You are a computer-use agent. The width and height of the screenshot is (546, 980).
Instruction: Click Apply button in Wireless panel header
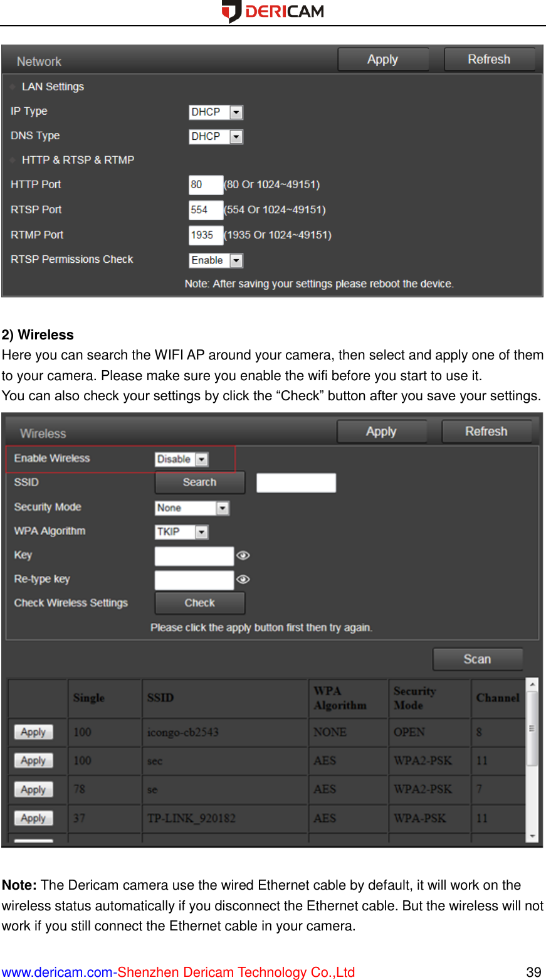click(382, 432)
